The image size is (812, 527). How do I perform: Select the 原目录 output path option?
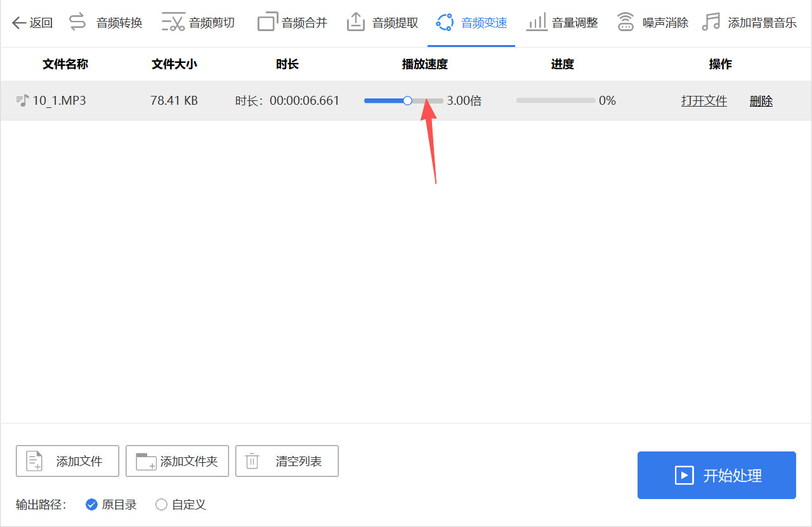pos(111,504)
